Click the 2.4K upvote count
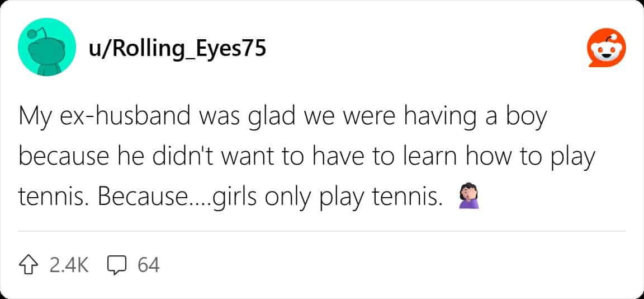This screenshot has height=299, width=644. tap(69, 264)
